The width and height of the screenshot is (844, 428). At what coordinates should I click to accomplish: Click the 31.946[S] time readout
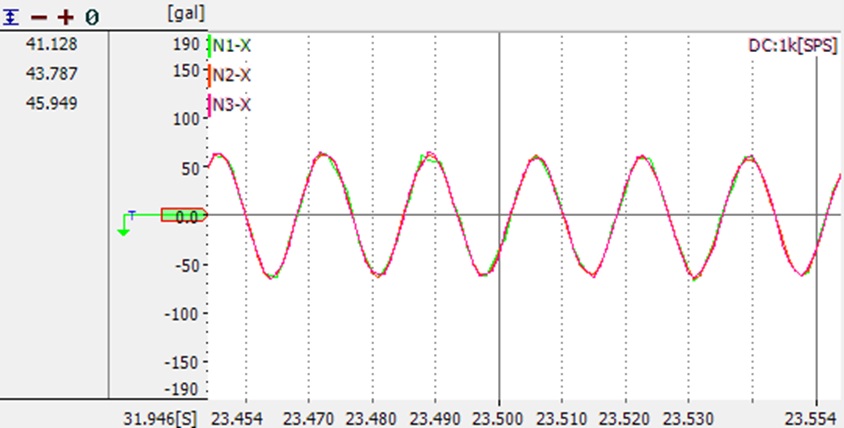pyautogui.click(x=159, y=414)
